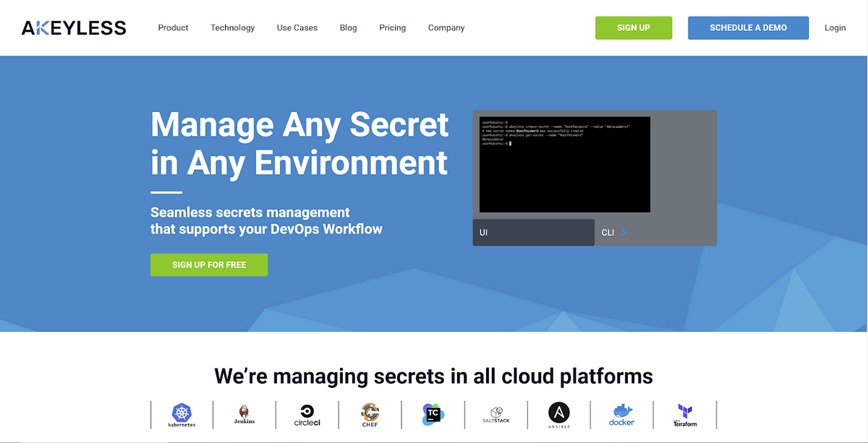
Task: Click SIGN UP FOR FREE button
Action: (209, 264)
